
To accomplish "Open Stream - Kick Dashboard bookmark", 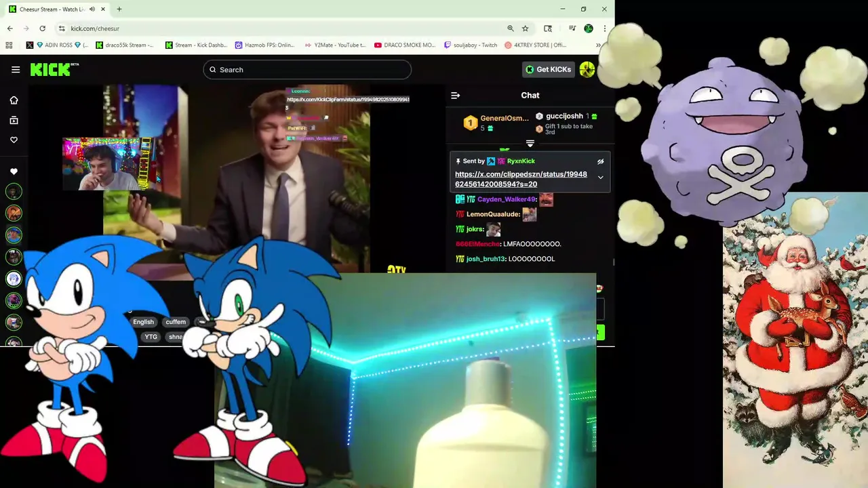I will 196,45.
